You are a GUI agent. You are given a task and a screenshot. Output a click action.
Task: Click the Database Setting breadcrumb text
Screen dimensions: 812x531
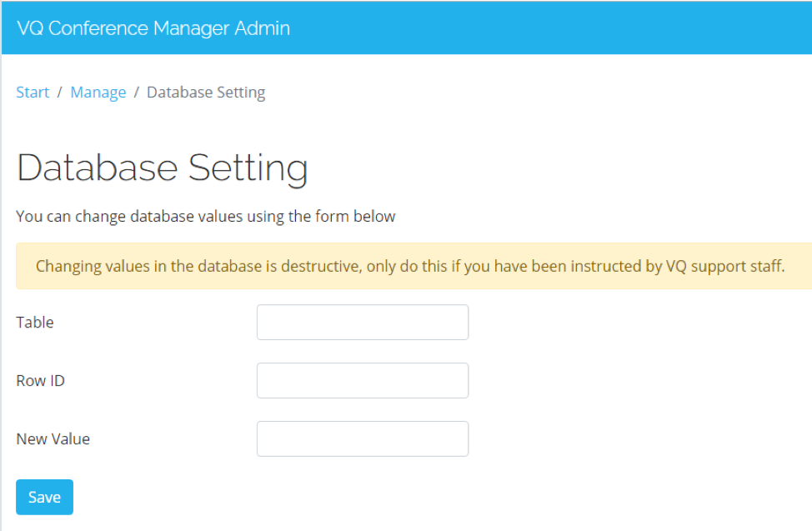(206, 93)
